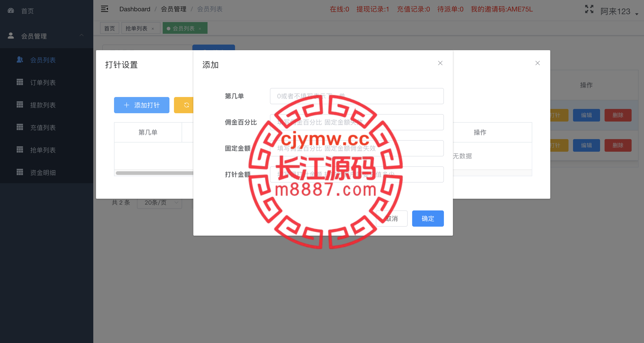644x343 pixels.
Task: Click the 订单列表 grid icon
Action: point(20,82)
